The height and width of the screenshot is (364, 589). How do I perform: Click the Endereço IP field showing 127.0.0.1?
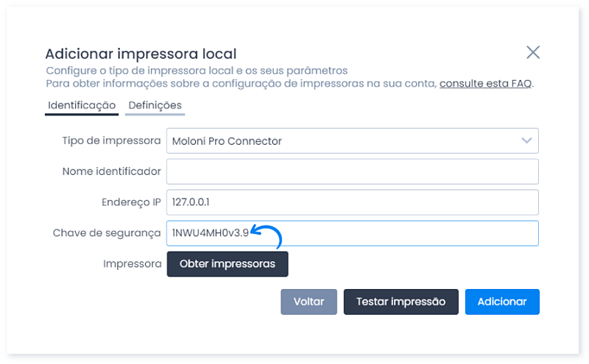(x=353, y=202)
